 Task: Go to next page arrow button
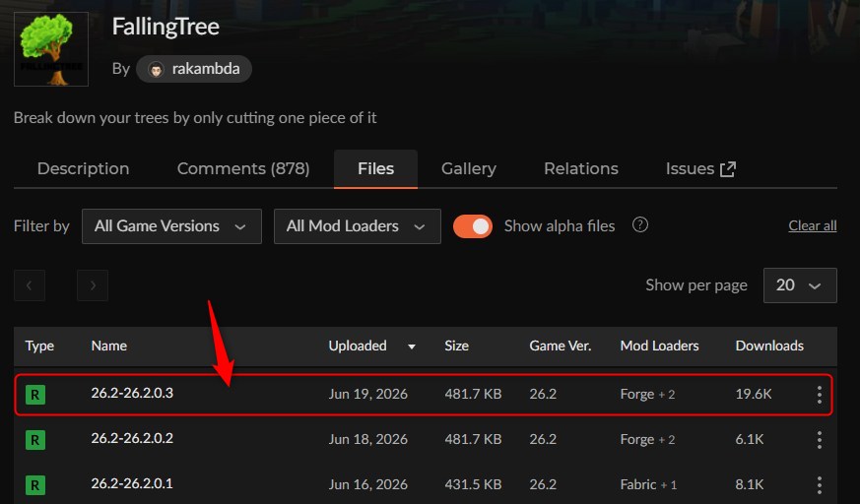[93, 284]
